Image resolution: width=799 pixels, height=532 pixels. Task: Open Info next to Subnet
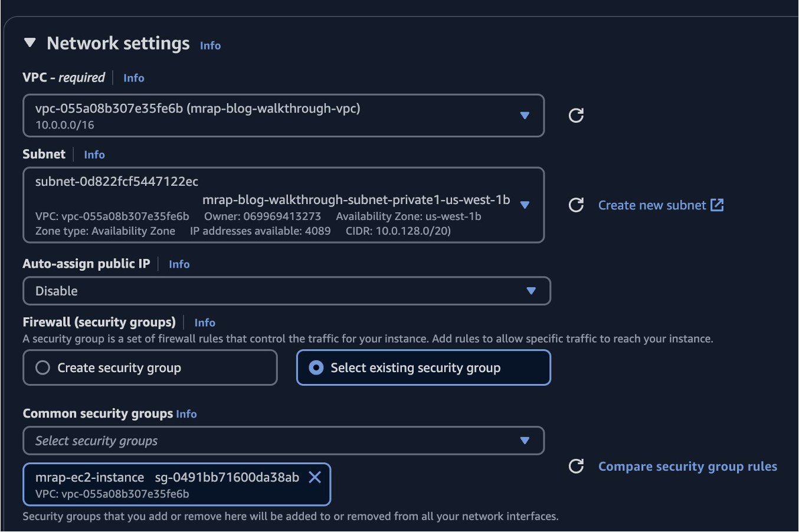94,155
